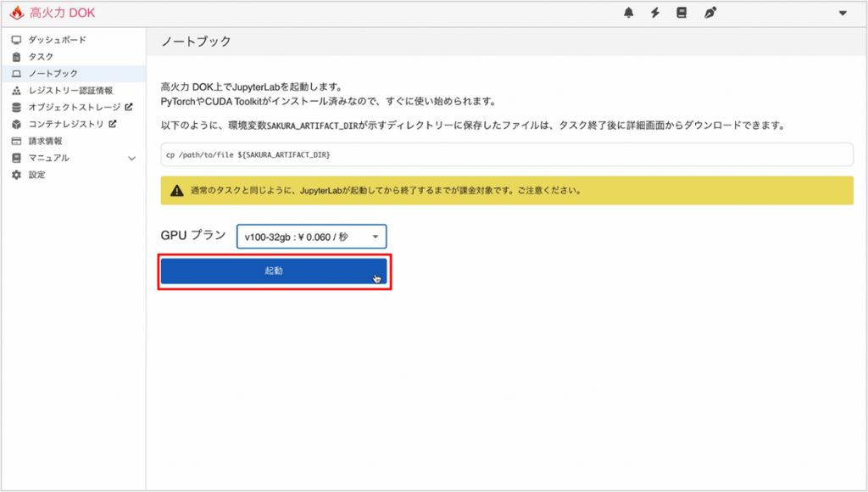Click the pen nib icon in the header
The width and height of the screenshot is (868, 492).
(x=709, y=13)
